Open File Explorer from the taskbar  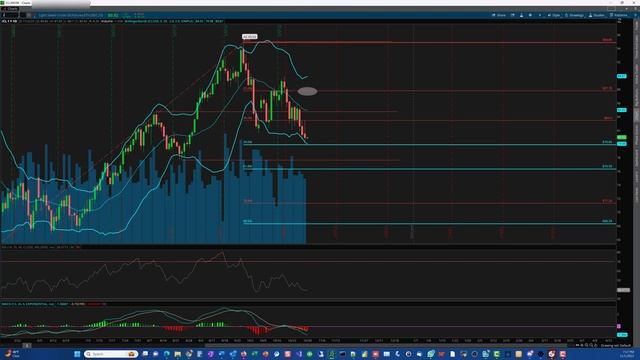178,354
